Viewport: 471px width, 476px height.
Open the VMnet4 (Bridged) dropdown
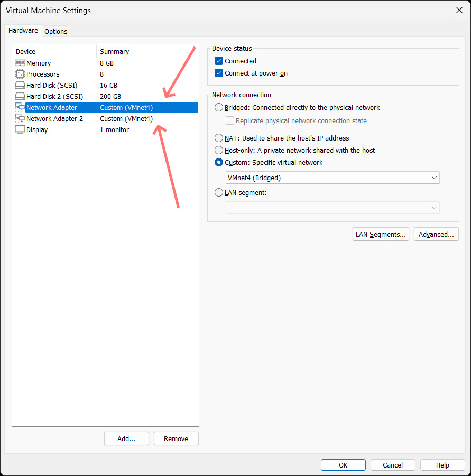(333, 178)
